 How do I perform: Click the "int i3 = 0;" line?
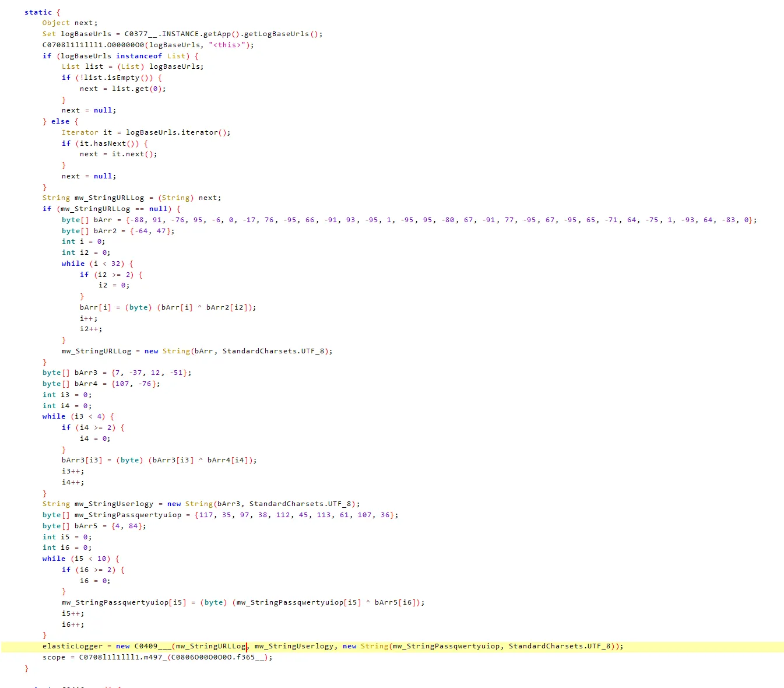[67, 395]
